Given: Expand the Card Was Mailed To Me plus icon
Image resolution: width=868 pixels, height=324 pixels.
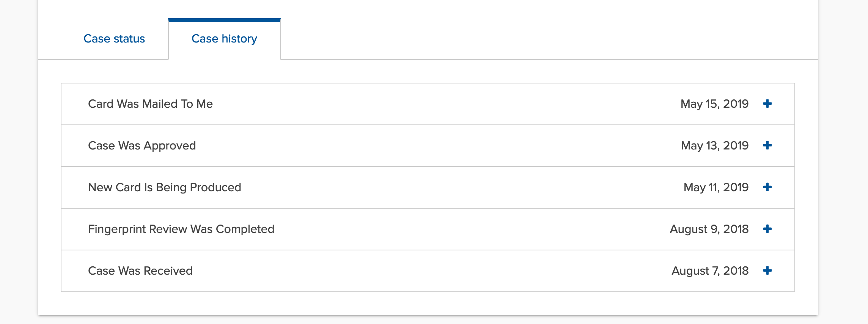Looking at the screenshot, I should (767, 104).
